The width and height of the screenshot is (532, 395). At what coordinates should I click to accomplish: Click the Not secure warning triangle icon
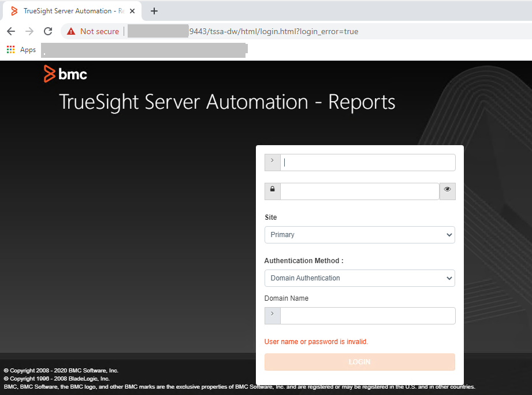[71, 31]
